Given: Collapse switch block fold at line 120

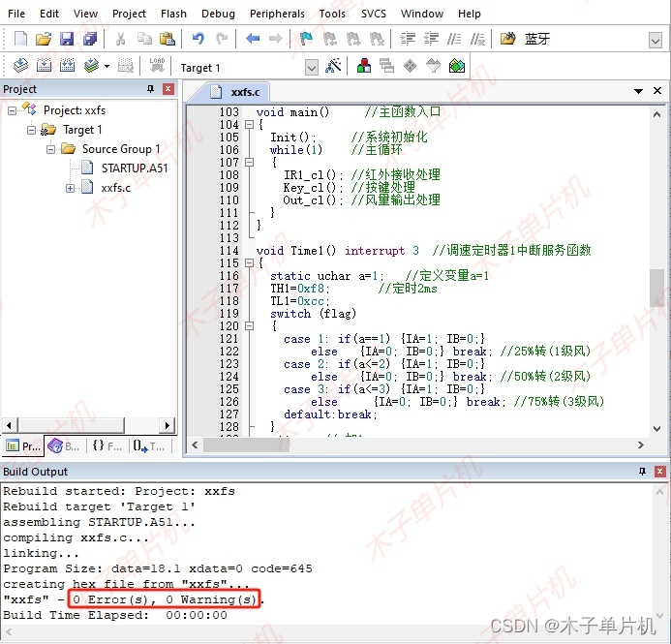Looking at the screenshot, I should [x=249, y=326].
